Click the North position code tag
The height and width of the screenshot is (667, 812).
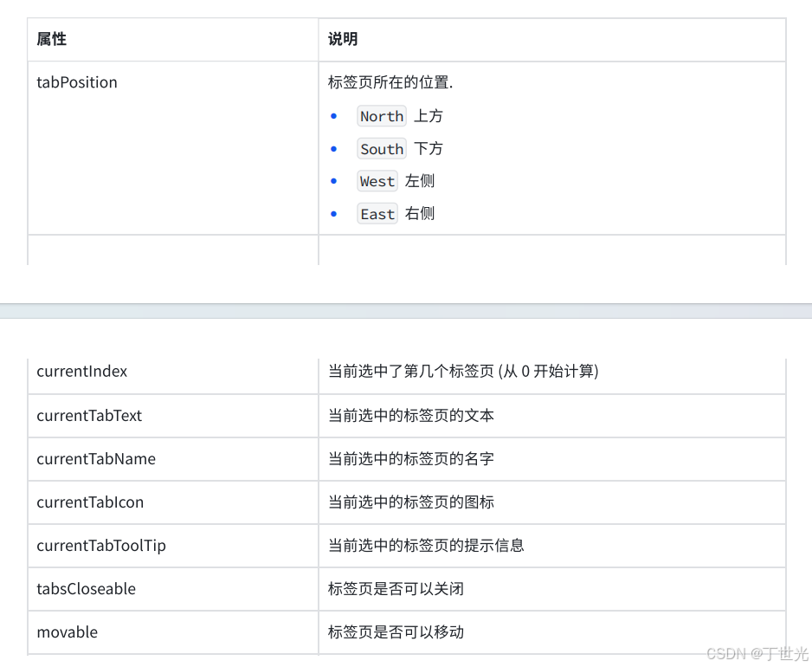[381, 116]
